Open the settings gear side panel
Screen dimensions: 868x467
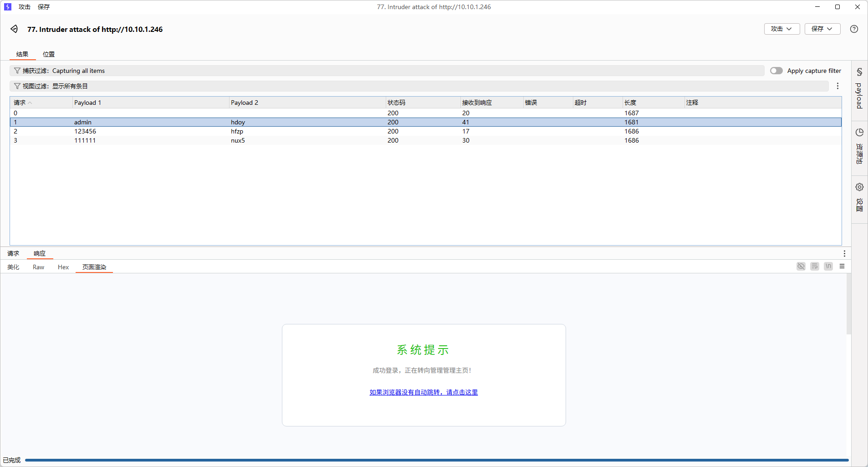tap(859, 187)
